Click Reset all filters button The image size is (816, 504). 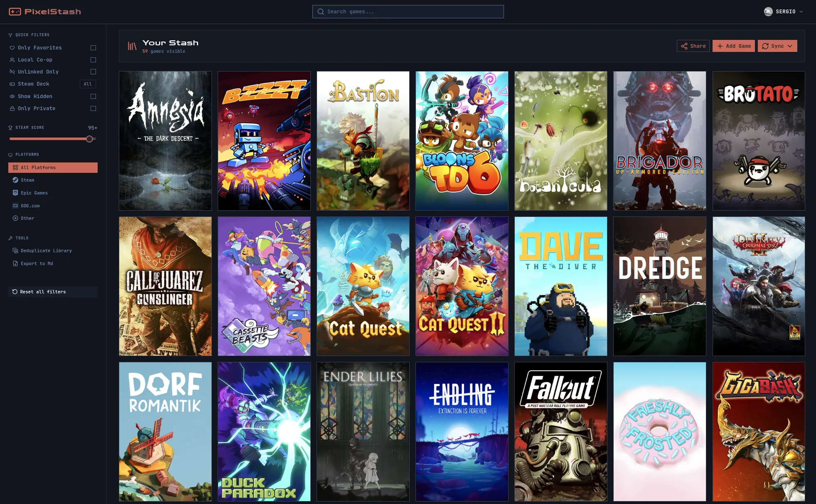click(x=53, y=292)
